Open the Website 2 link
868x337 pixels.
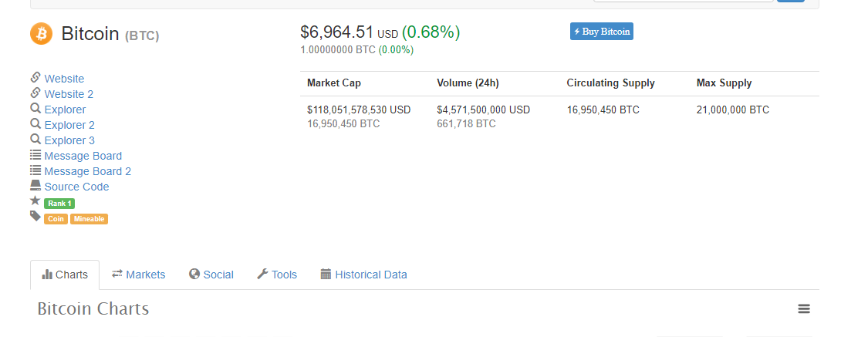[69, 94]
